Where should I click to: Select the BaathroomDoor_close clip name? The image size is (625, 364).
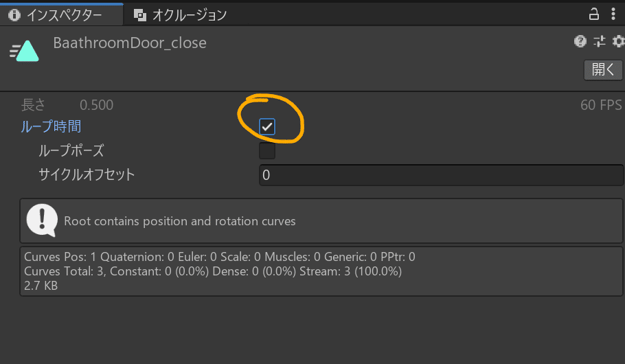click(130, 43)
